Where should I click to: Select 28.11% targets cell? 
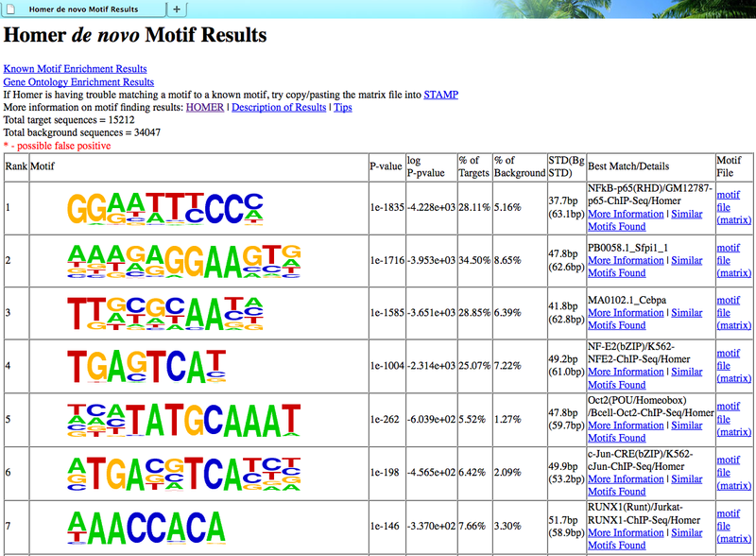click(x=474, y=207)
